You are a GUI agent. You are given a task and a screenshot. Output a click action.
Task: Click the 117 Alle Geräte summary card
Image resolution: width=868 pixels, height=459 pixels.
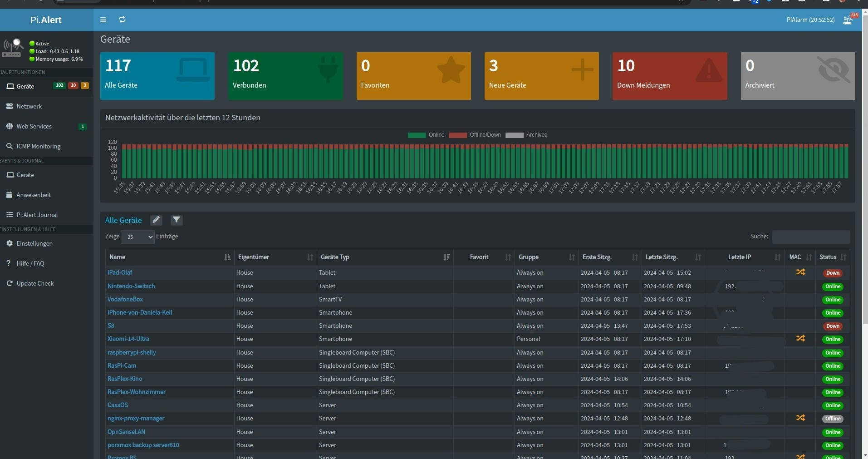(x=157, y=76)
